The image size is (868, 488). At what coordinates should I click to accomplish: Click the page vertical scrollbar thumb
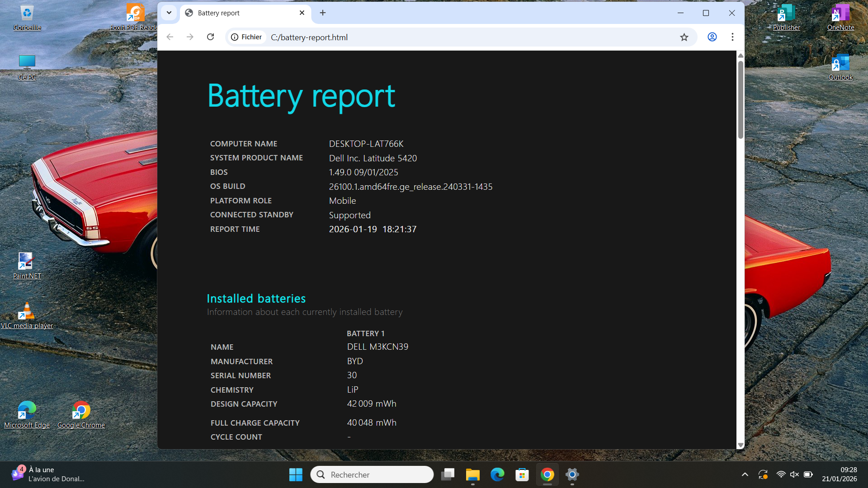(741, 99)
